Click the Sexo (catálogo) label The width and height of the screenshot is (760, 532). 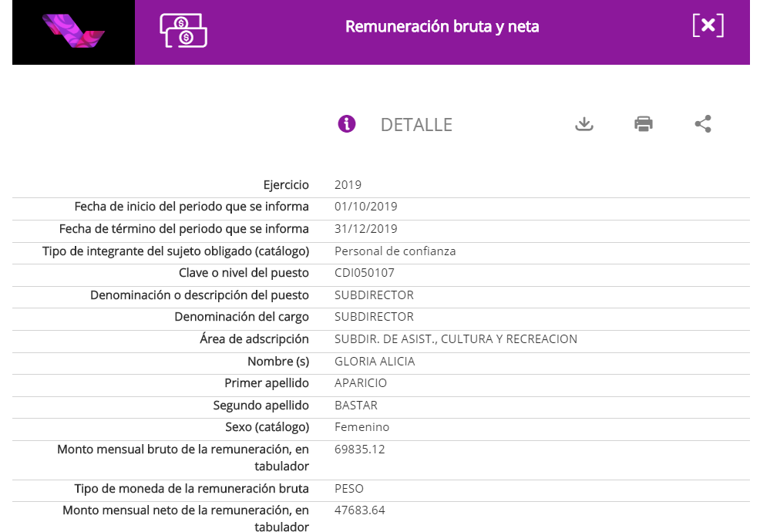[267, 427]
